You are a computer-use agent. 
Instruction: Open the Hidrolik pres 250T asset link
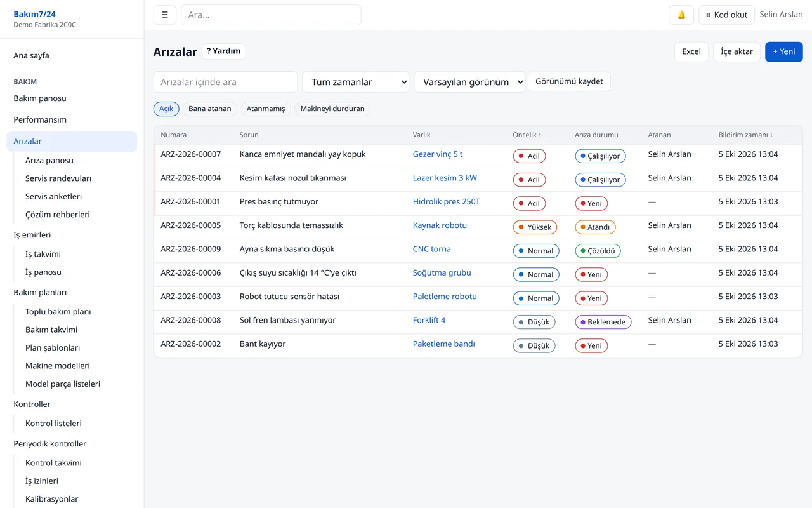(x=447, y=201)
